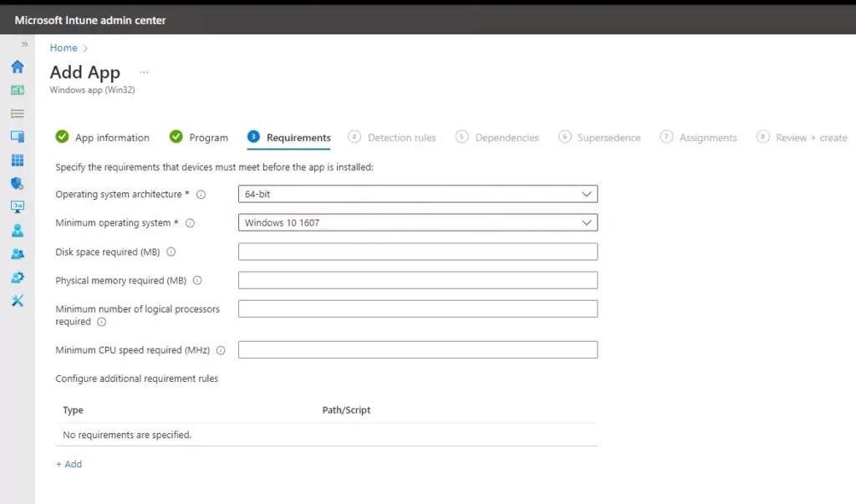This screenshot has height=504, width=856.
Task: Go to the App information step
Action: pyautogui.click(x=102, y=137)
